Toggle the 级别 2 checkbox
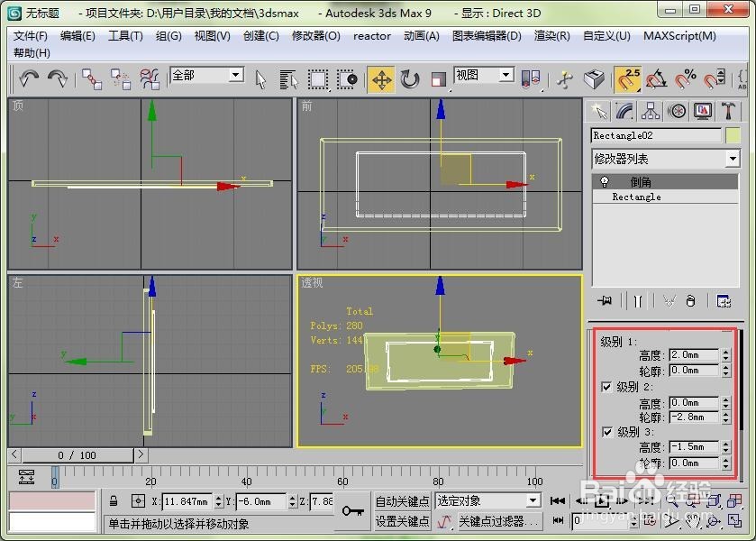Screen dimensions: 756x541 coord(607,387)
